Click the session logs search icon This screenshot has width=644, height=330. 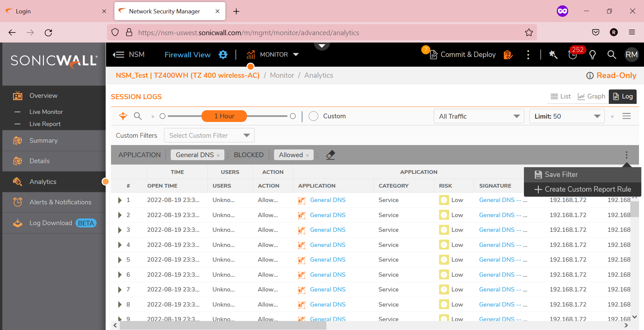138,116
